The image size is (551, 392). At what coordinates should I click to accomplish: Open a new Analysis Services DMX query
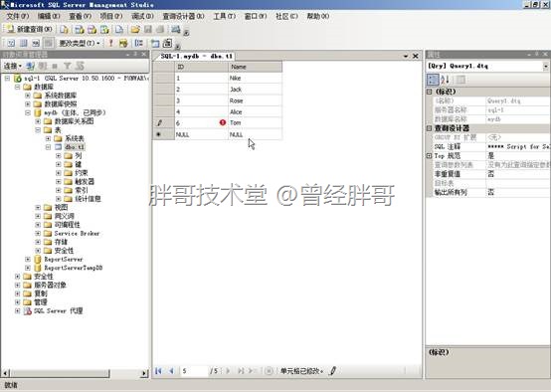click(x=92, y=30)
